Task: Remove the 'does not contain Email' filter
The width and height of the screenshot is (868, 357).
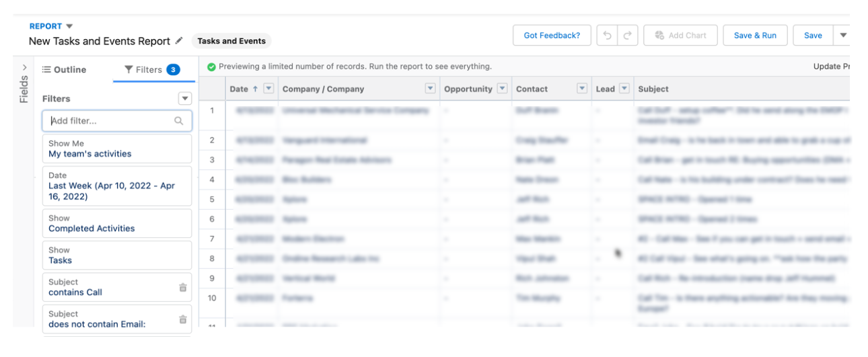Action: pyautogui.click(x=182, y=319)
